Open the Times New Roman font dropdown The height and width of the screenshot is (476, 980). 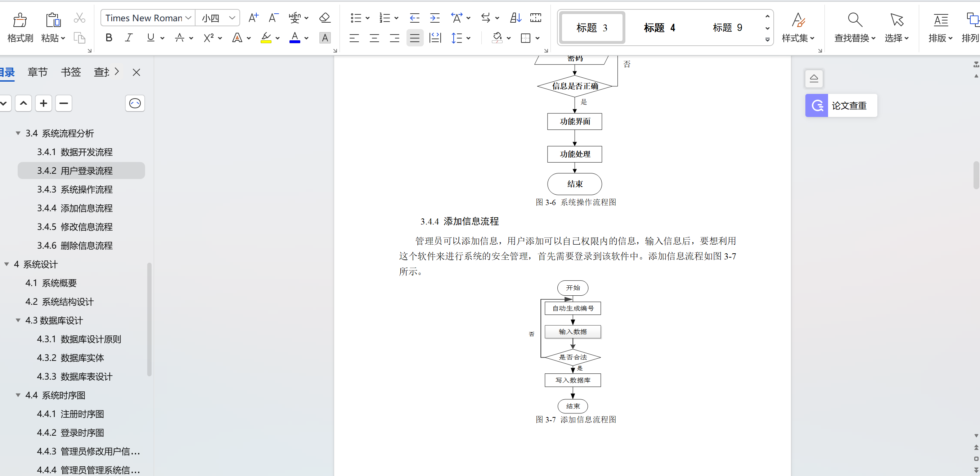click(188, 18)
